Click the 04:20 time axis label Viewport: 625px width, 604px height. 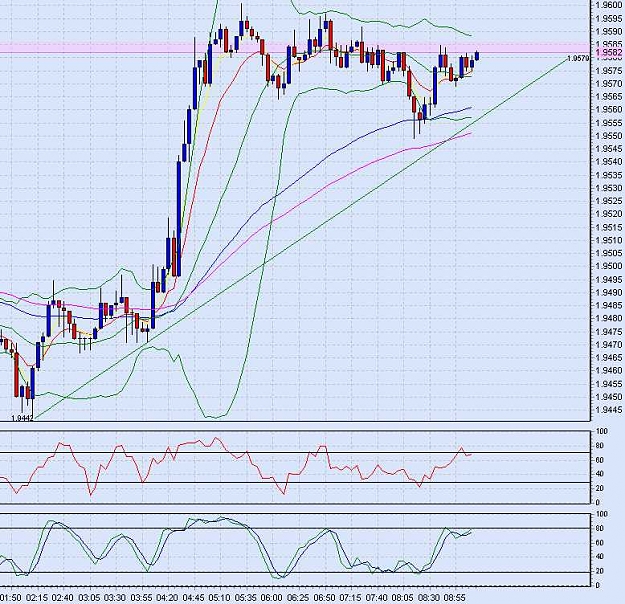pos(167,598)
